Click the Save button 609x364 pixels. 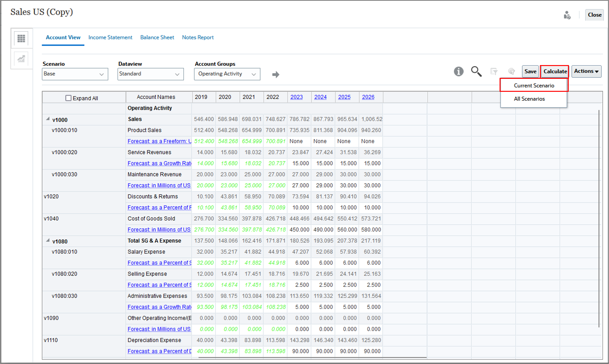530,71
